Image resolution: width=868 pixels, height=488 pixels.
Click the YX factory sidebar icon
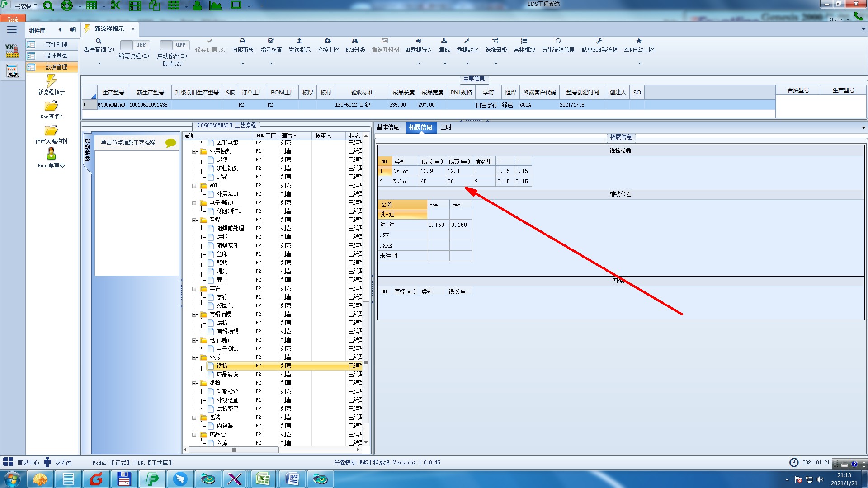point(12,51)
